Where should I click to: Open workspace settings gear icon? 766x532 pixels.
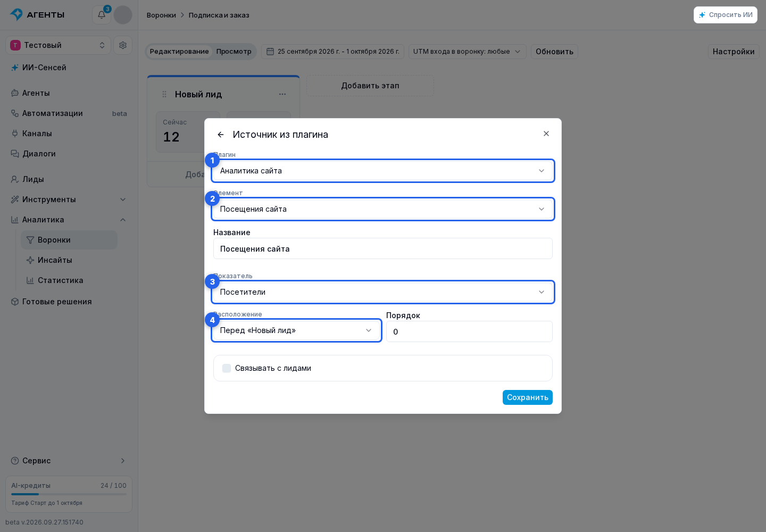click(123, 45)
